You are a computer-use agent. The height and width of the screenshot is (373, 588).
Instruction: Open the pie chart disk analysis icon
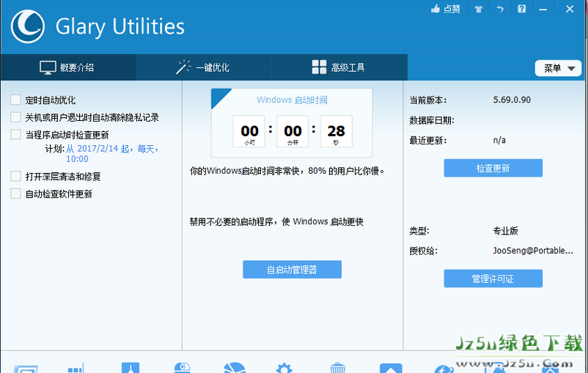click(x=235, y=368)
